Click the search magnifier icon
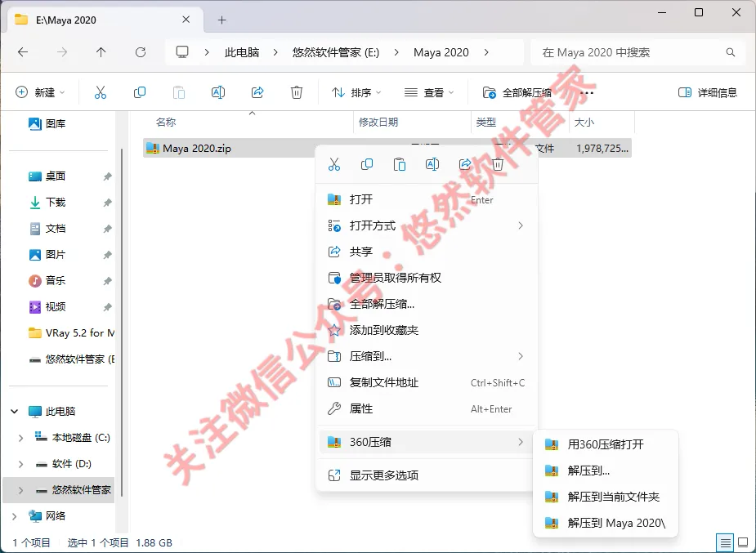This screenshot has height=553, width=756. pyautogui.click(x=731, y=52)
